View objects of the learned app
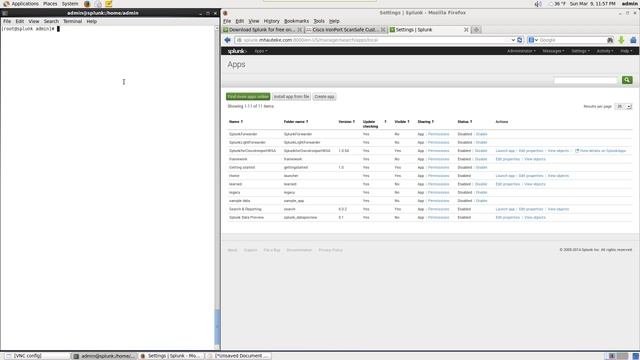Image resolution: width=640 pixels, height=360 pixels. click(535, 184)
